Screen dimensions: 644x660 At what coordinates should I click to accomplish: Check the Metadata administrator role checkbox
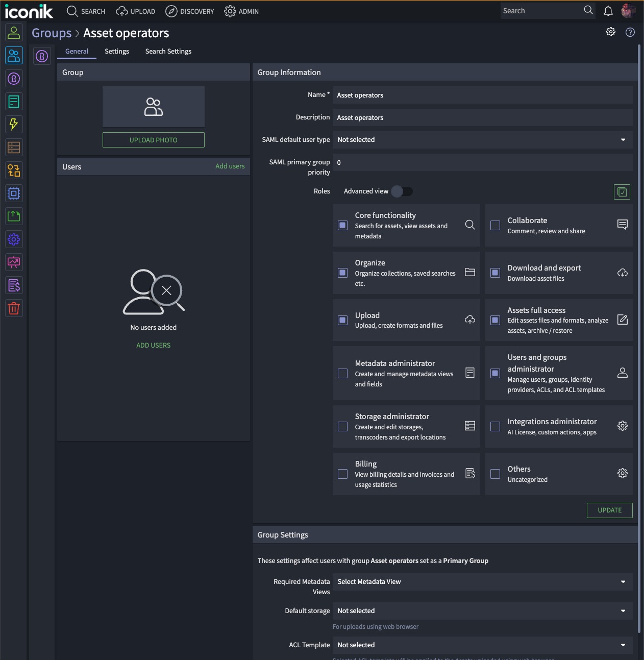click(x=342, y=374)
